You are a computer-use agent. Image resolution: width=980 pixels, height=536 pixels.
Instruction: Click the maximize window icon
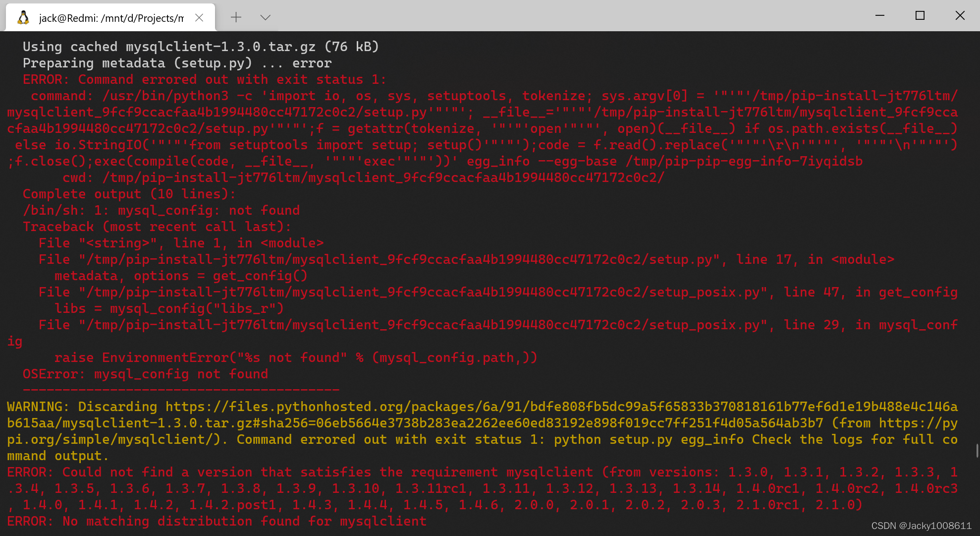[x=918, y=15]
